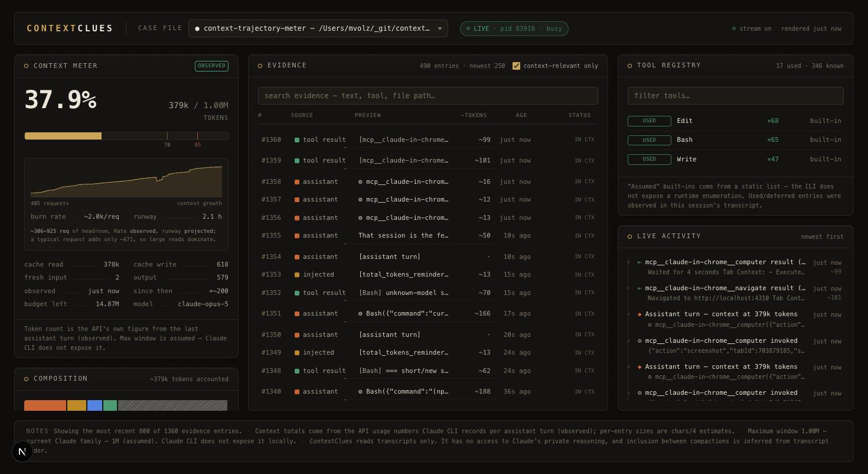The image size is (868, 474).
Task: Click the burn rate ~2.0k/req value
Action: click(102, 217)
